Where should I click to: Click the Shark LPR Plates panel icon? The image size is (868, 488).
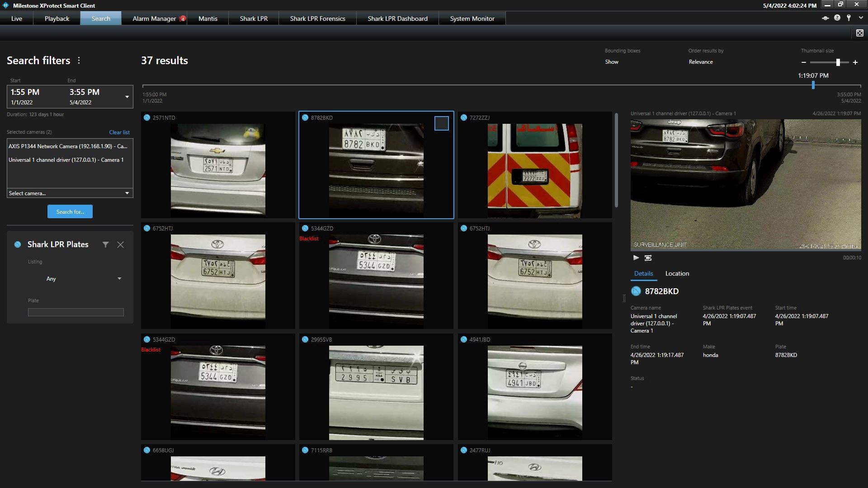point(18,244)
